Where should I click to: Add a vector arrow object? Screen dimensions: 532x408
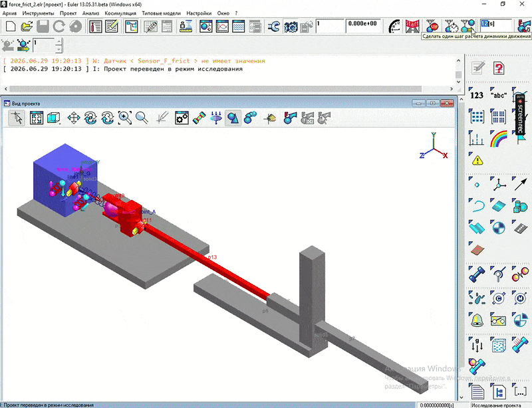520,185
